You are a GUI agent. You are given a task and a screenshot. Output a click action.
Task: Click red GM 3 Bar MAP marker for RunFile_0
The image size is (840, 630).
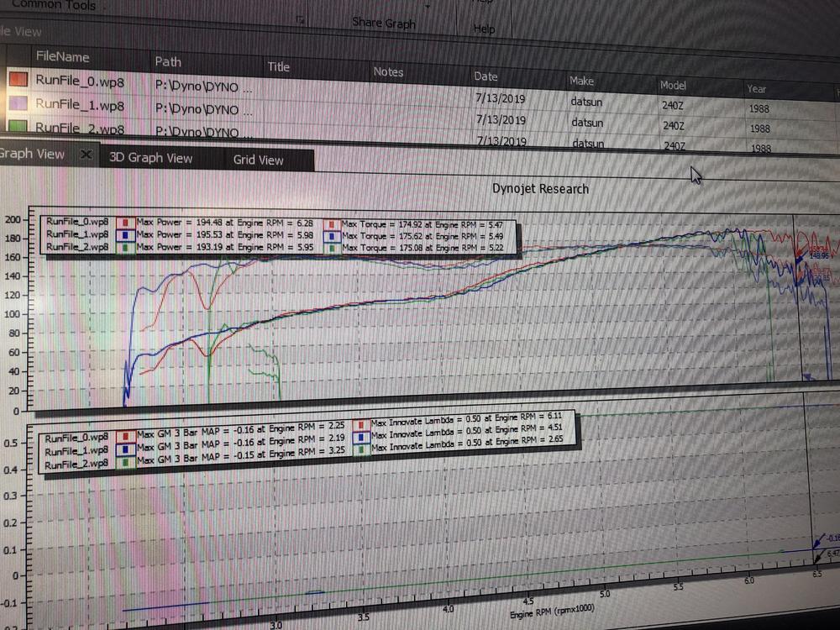click(125, 435)
